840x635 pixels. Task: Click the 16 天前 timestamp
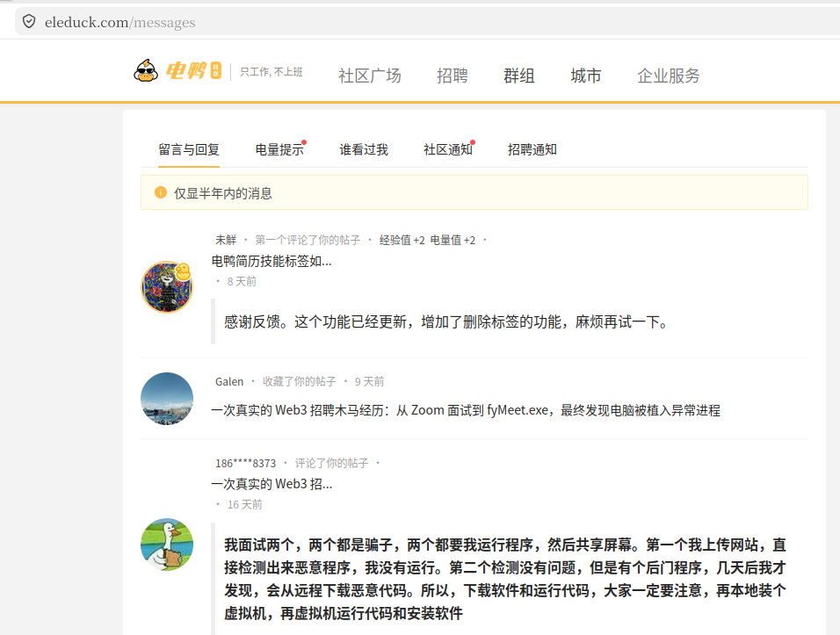[x=245, y=504]
